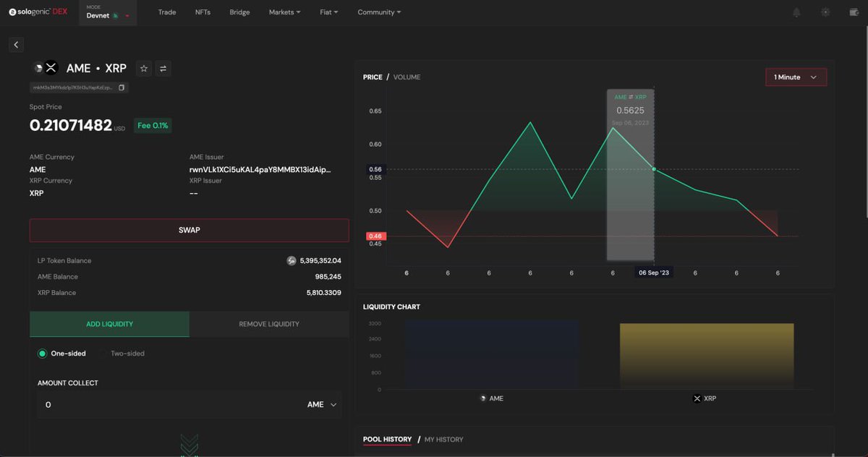This screenshot has width=868, height=457.
Task: Expand the Community menu
Action: point(379,12)
